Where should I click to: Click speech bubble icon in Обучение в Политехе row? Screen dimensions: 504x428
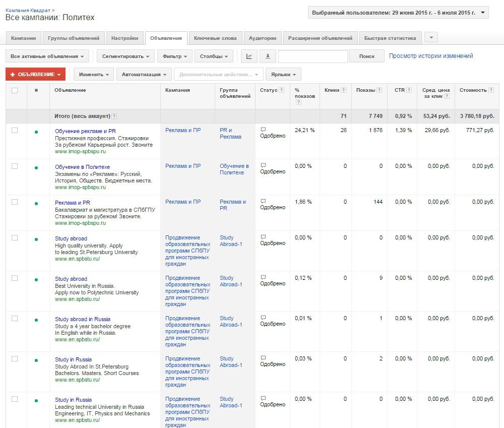[x=263, y=165]
